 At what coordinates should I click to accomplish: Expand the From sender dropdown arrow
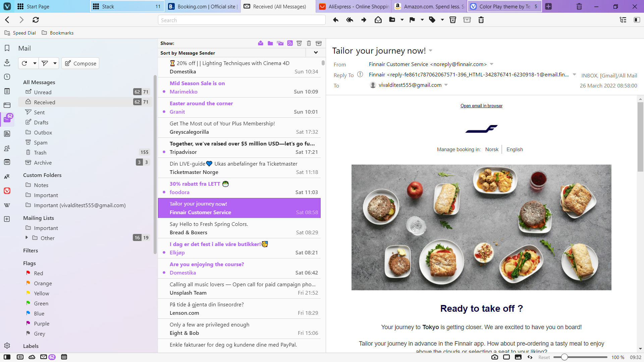(492, 64)
